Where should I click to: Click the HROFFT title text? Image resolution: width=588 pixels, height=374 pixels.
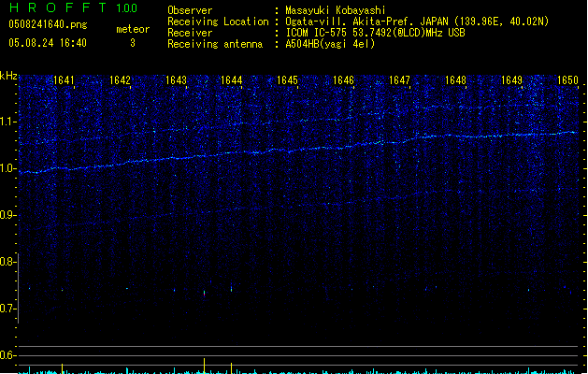click(x=56, y=9)
